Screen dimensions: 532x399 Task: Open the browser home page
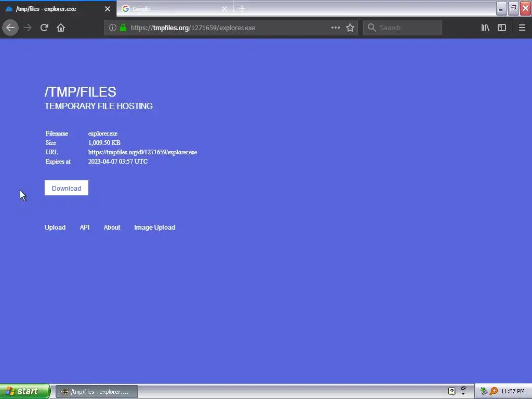click(x=61, y=28)
